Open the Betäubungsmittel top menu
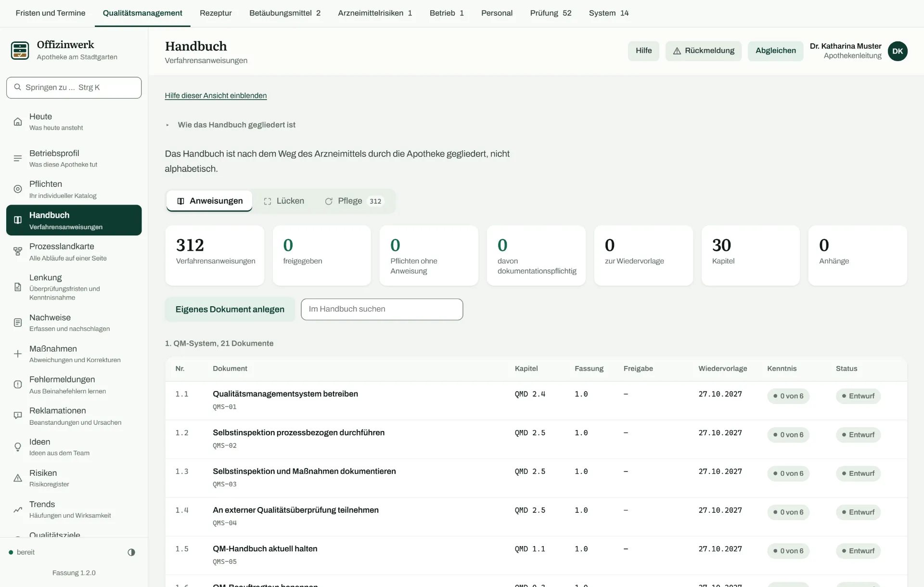924x587 pixels. pos(285,13)
